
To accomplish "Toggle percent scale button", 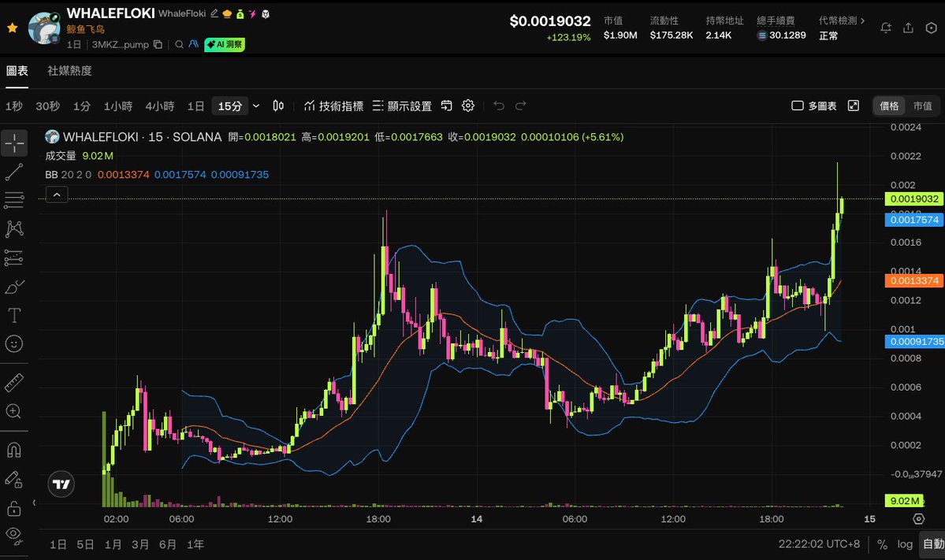I will coord(882,544).
